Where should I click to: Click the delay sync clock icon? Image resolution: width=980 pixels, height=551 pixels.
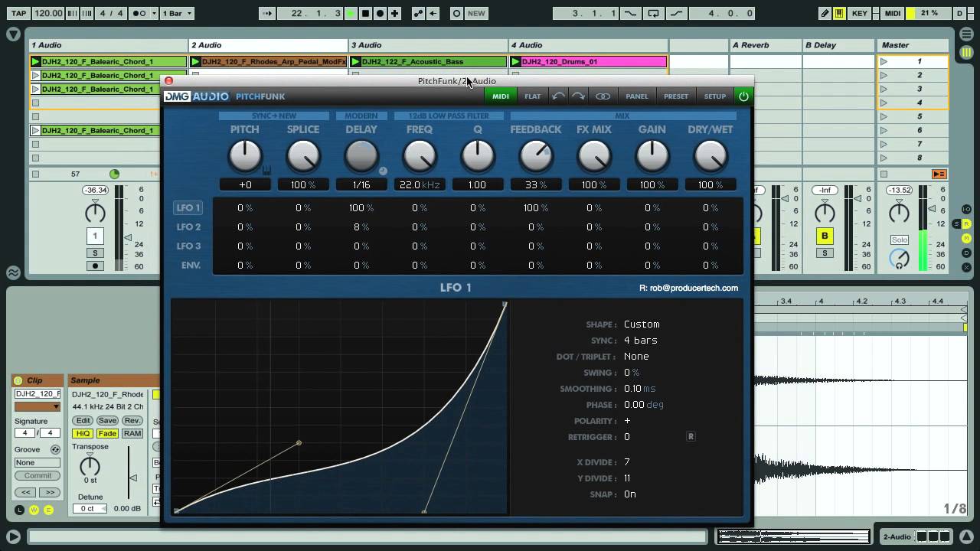click(x=383, y=171)
